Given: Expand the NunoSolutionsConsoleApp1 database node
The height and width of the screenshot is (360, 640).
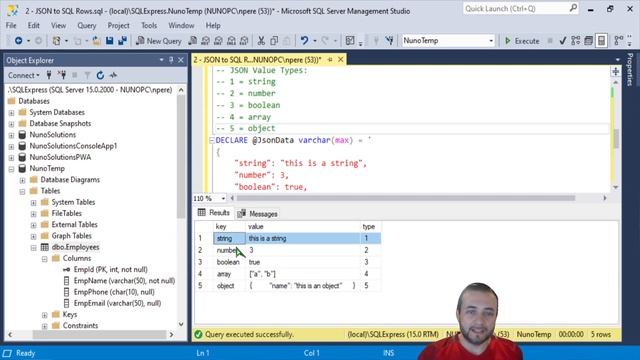Looking at the screenshot, I should pyautogui.click(x=11, y=146).
